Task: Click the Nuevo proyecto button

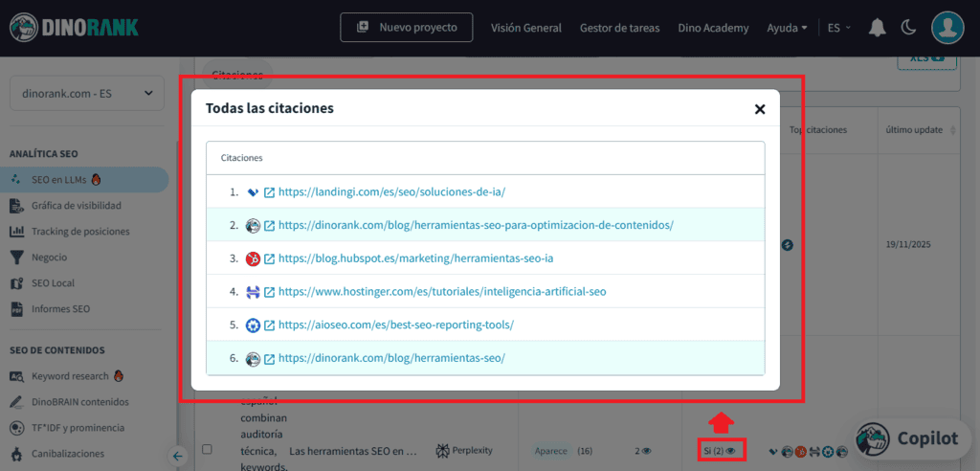Action: 406,28
